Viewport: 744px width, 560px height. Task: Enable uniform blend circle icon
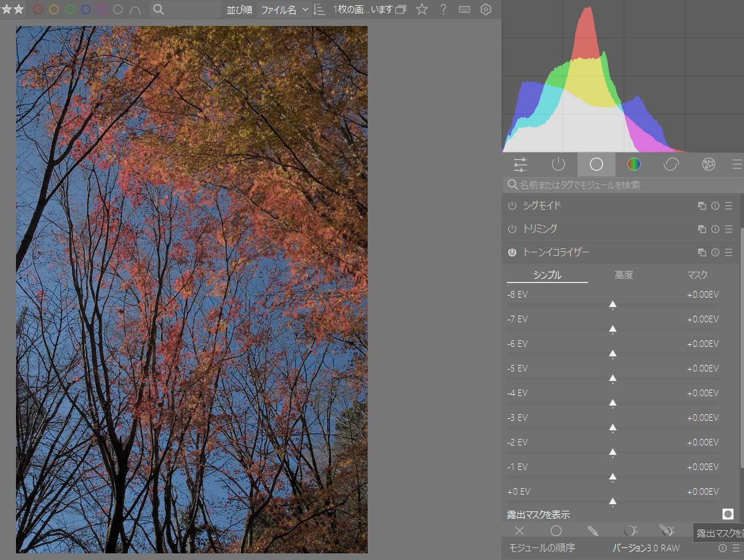[x=556, y=531]
